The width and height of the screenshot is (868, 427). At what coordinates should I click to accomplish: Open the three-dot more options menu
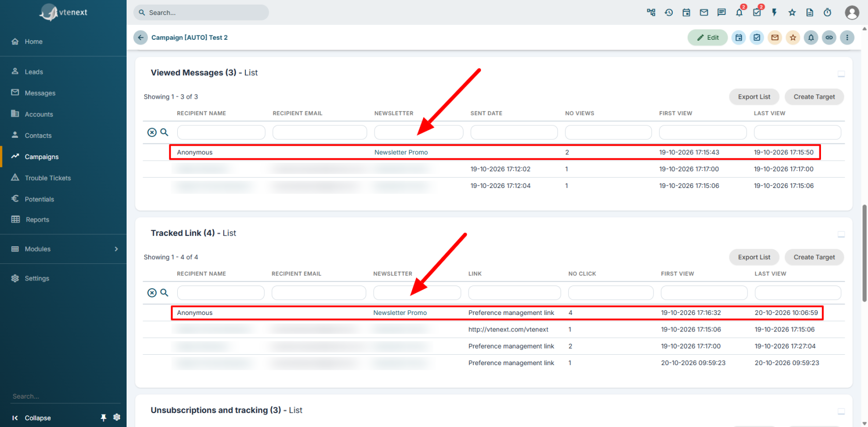847,38
